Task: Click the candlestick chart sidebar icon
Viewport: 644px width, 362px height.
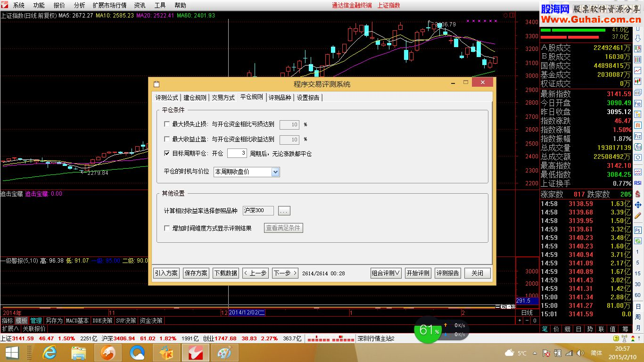Action: (637, 81)
